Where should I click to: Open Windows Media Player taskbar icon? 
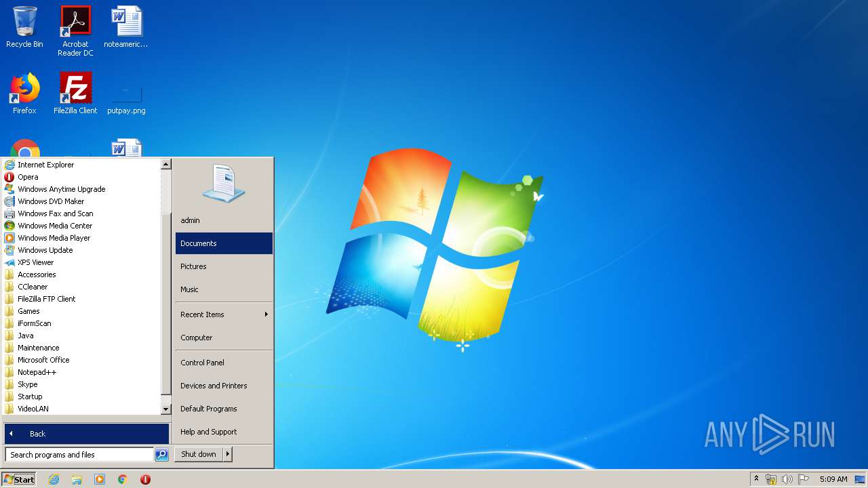100,479
